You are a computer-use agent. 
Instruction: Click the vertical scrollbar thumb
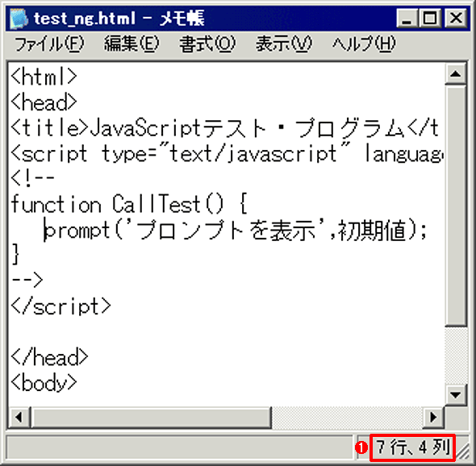(455, 206)
